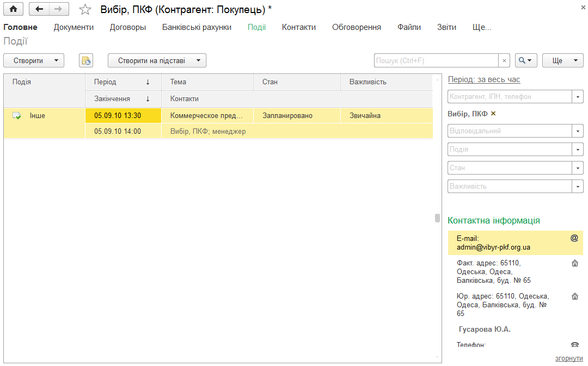Expand the Подія filter dropdown
588x366 pixels.
pyautogui.click(x=578, y=150)
